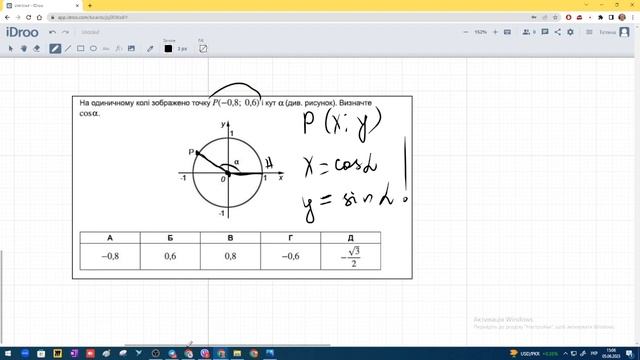Viewport: 640px width, 360px height.
Task: Select the hand pan tool
Action: [24, 49]
